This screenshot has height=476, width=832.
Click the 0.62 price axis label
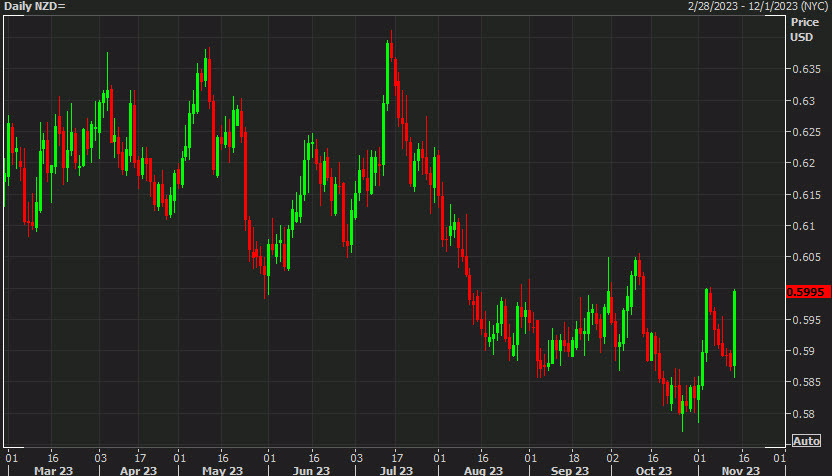pyautogui.click(x=803, y=163)
